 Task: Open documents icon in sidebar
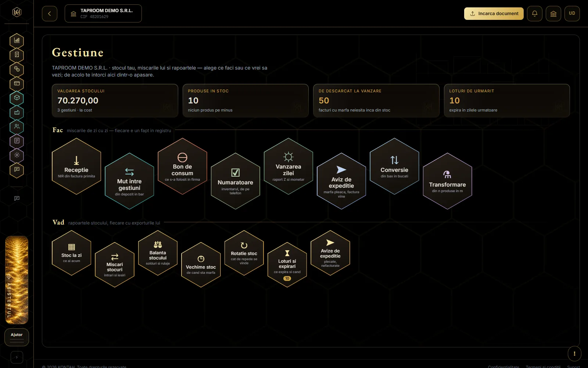(17, 55)
